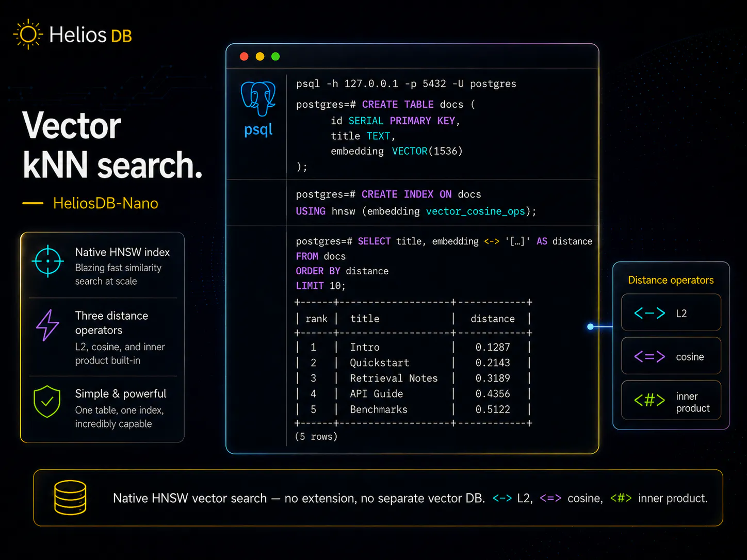Click the SELECT title, embedding query line
Image resolution: width=747 pixels, height=560 pixels.
pos(444,241)
